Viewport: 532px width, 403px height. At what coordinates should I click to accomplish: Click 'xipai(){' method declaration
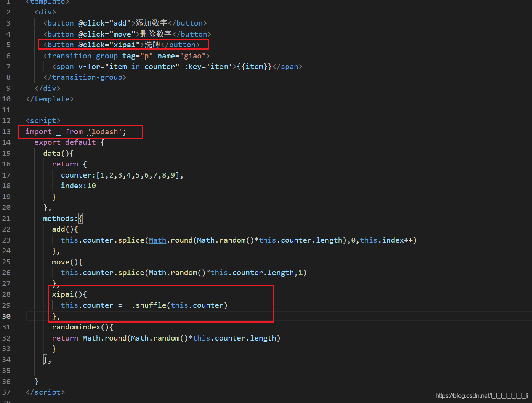coord(69,294)
